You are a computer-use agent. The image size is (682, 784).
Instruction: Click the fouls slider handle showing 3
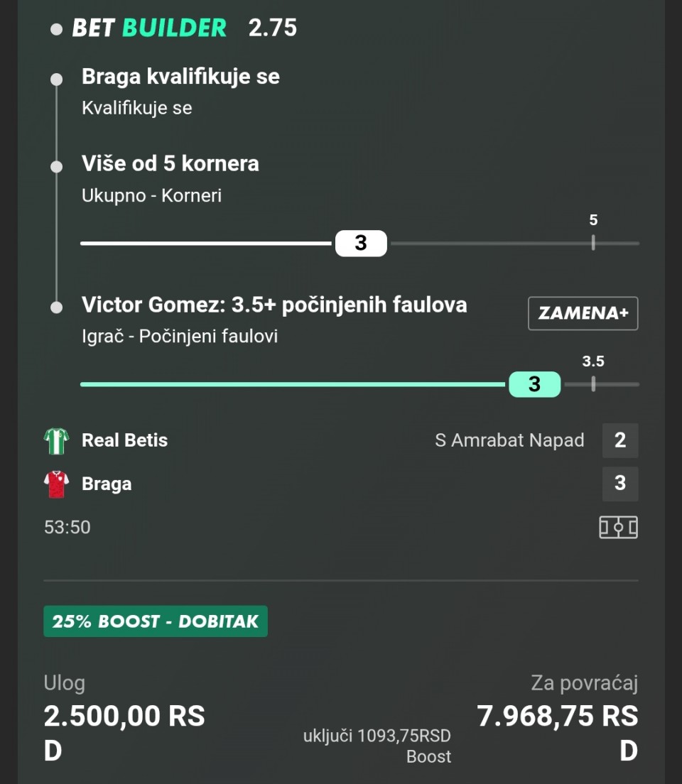(x=534, y=384)
